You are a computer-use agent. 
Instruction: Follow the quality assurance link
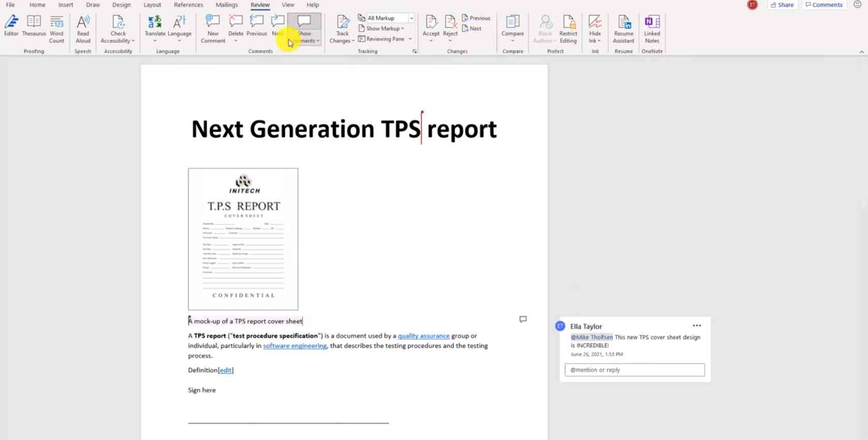click(423, 336)
